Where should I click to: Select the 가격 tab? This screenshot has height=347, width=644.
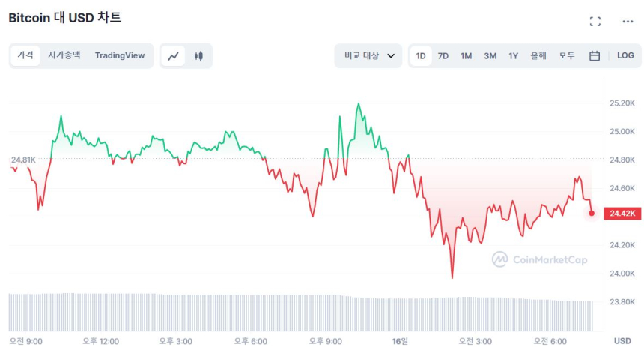click(25, 55)
